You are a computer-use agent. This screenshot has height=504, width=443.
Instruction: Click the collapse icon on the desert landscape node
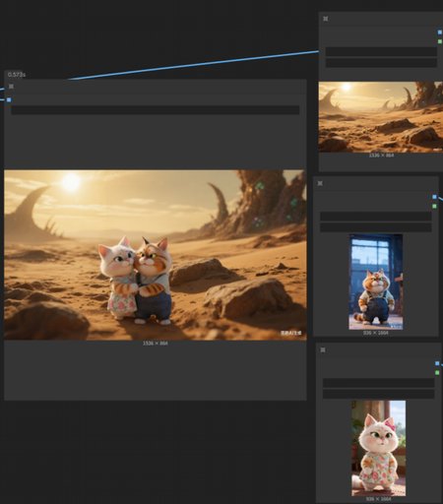point(325,19)
